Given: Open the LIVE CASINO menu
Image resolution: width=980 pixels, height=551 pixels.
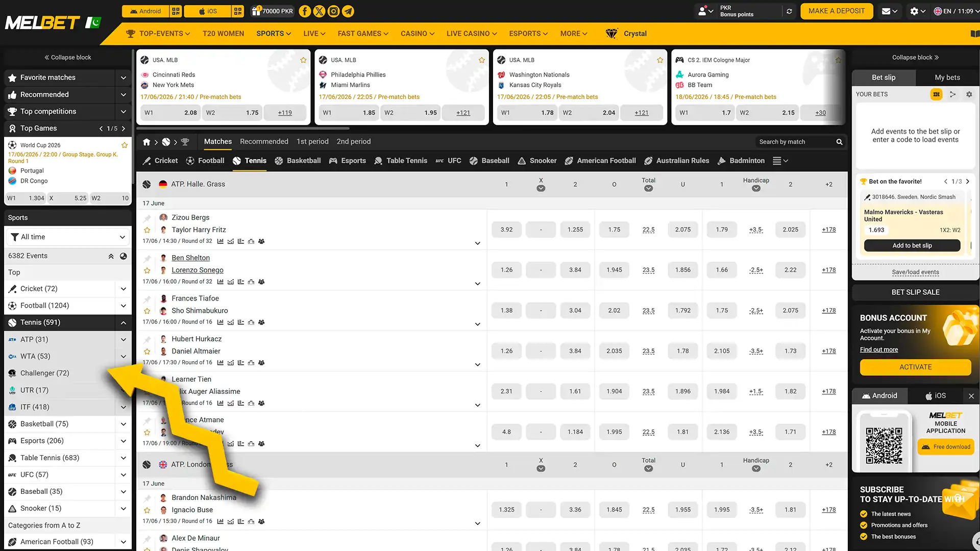Looking at the screenshot, I should (x=472, y=34).
